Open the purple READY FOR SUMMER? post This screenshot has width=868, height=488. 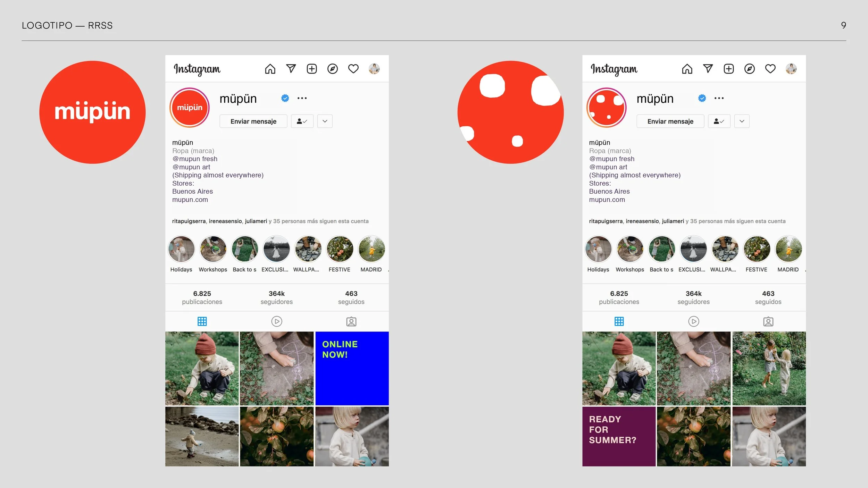619,436
